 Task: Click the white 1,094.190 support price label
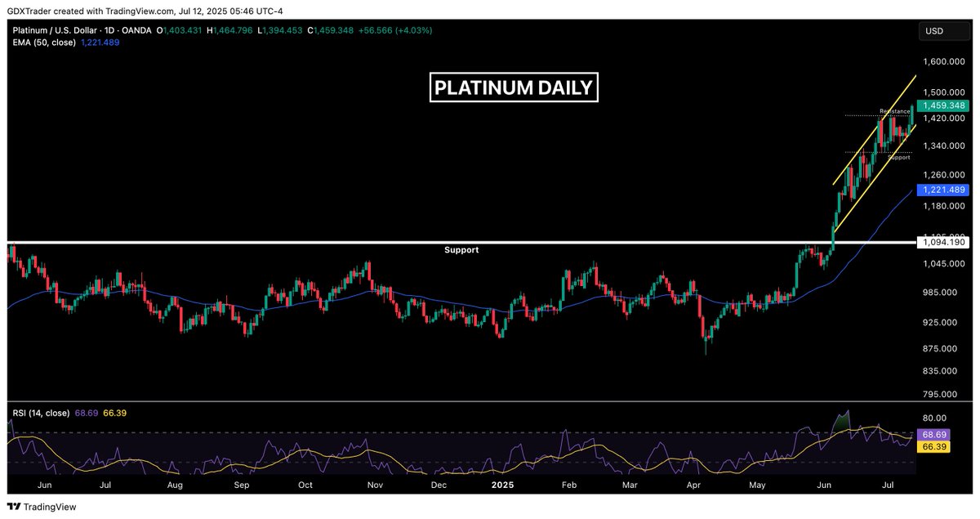tap(943, 243)
